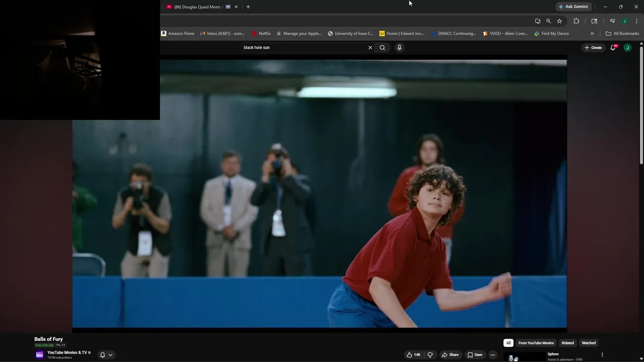
Task: Open the Chrome profile avatar J
Action: [x=624, y=21]
